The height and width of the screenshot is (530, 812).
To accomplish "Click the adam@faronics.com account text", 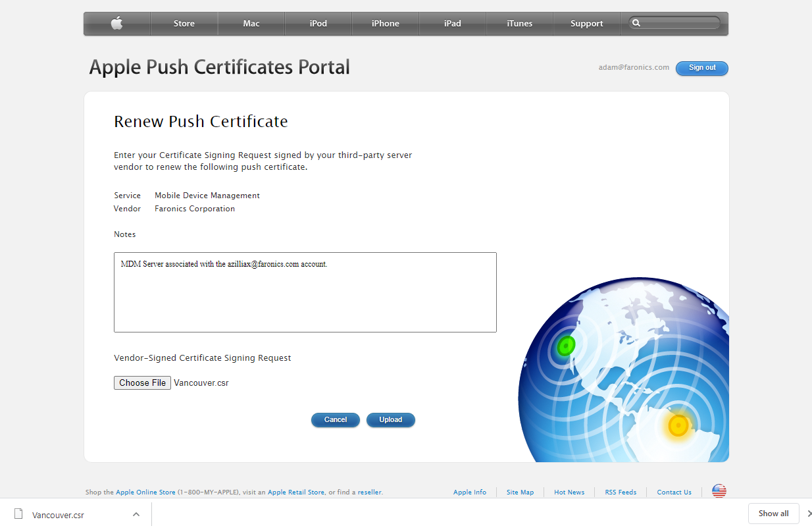I will [x=634, y=67].
